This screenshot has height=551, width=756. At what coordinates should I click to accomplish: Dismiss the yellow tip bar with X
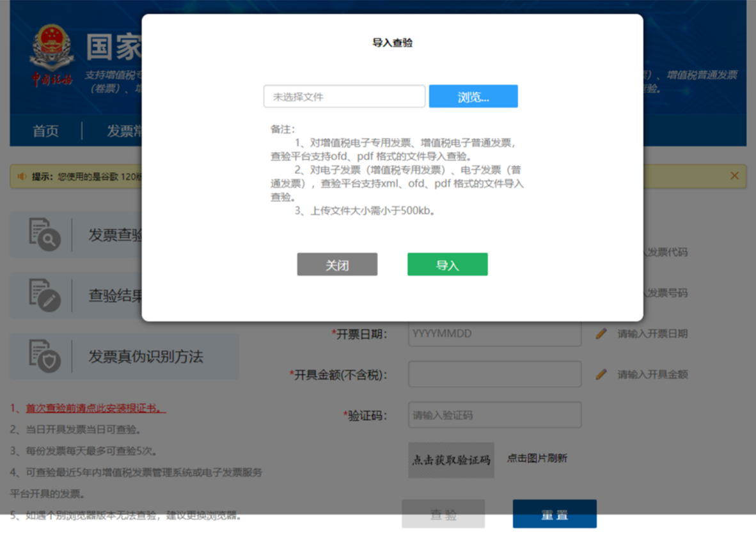[734, 176]
